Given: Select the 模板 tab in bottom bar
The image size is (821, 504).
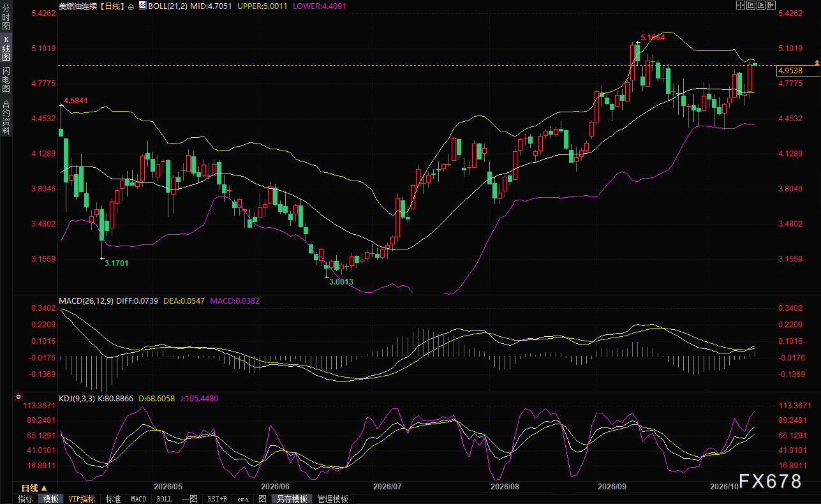Looking at the screenshot, I should click(51, 499).
